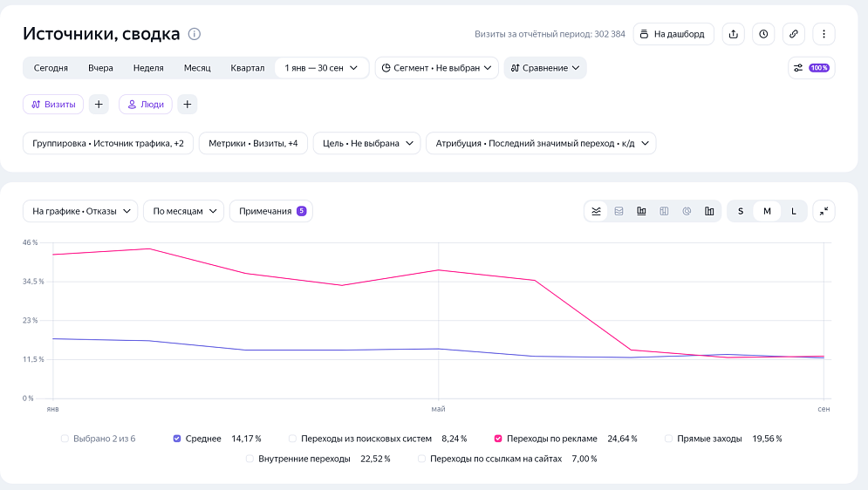868x490 pixels.
Task: Switch chart size to S
Action: click(741, 211)
